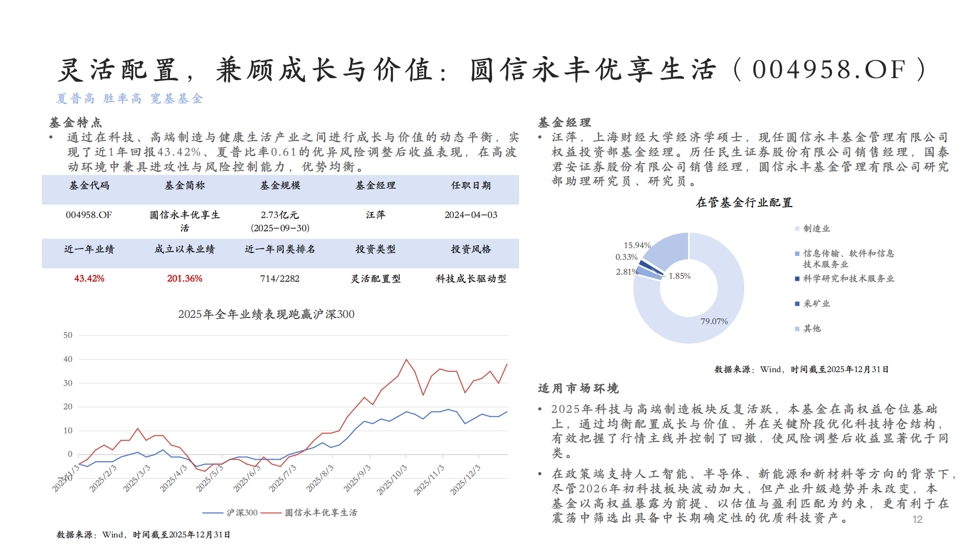Click the page number 12
The width and height of the screenshot is (980, 551).
point(917,519)
